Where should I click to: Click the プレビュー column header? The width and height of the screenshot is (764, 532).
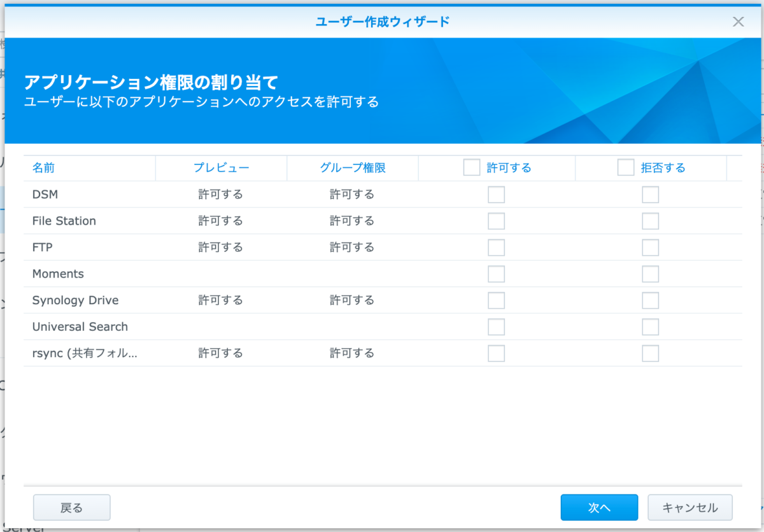(x=222, y=168)
